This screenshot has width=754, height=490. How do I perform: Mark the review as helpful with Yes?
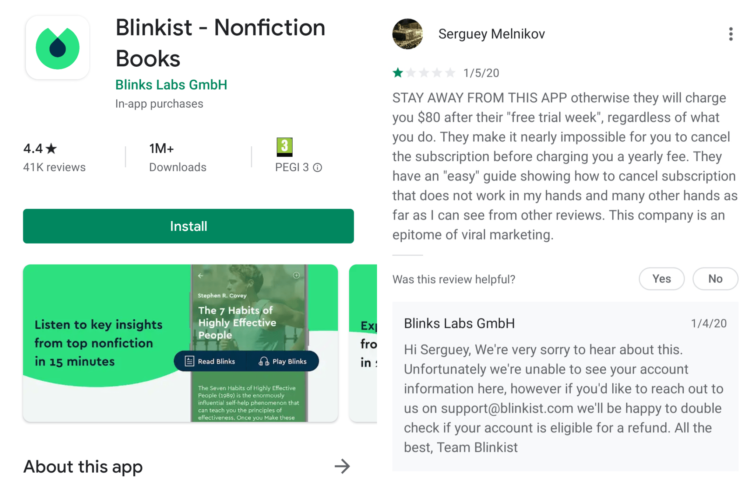(x=662, y=279)
